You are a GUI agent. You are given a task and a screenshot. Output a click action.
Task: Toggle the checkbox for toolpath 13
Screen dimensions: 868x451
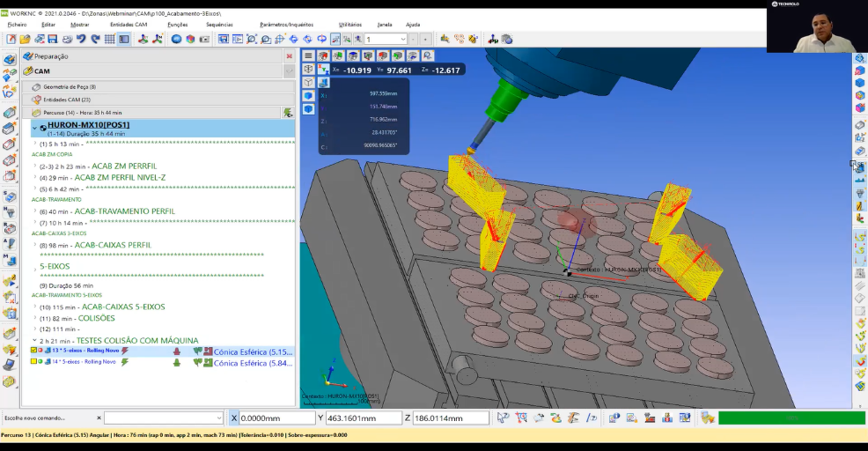[x=33, y=351]
